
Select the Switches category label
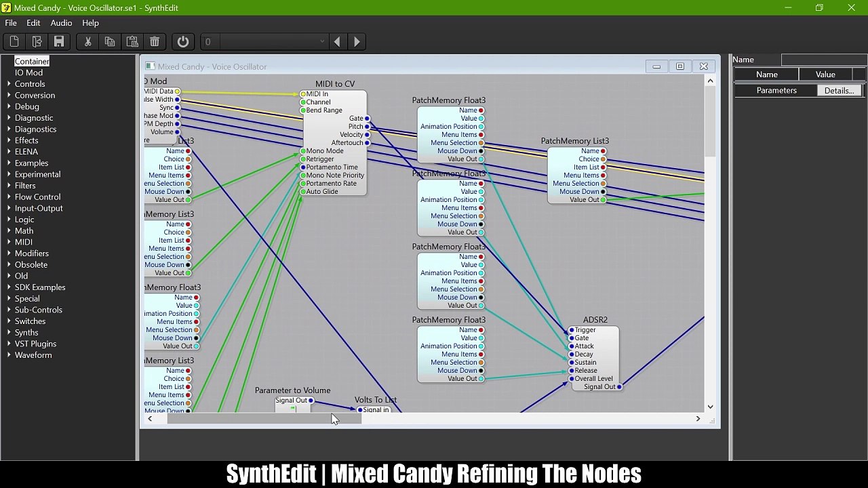pos(30,321)
